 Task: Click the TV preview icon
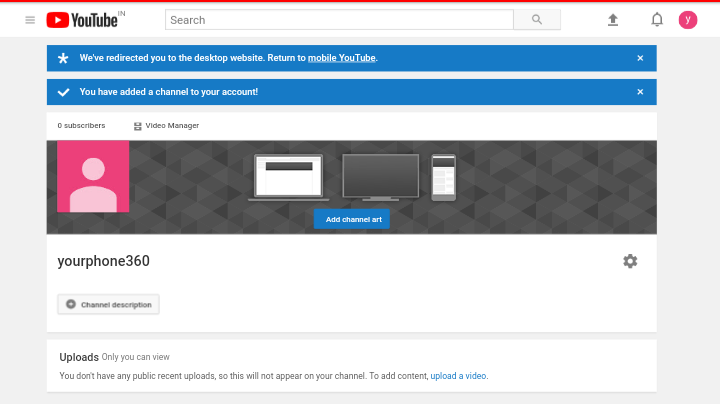[381, 177]
